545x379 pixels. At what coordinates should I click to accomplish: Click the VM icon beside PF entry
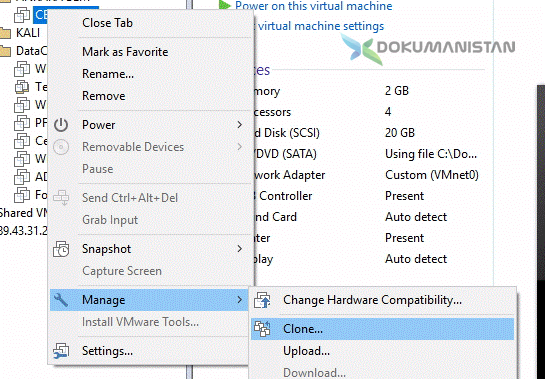click(22, 123)
